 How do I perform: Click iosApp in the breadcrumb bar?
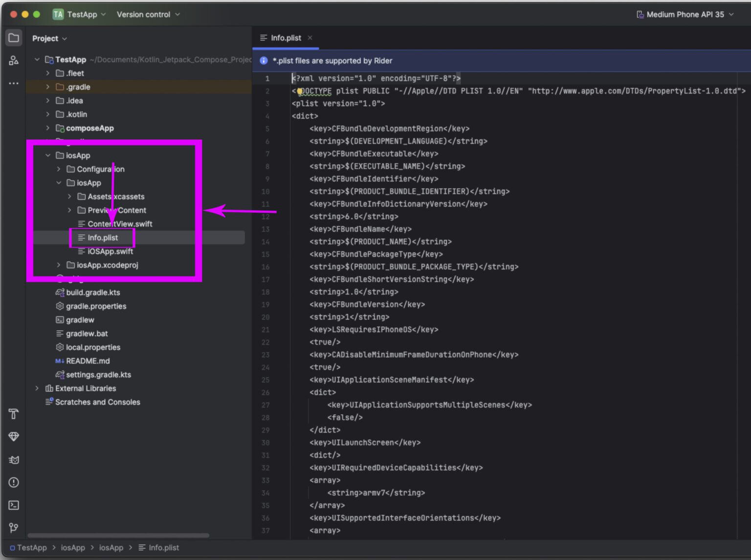tap(72, 547)
